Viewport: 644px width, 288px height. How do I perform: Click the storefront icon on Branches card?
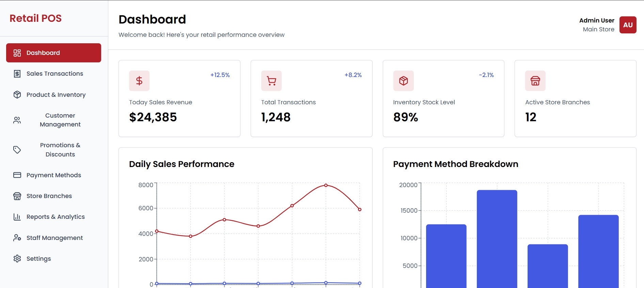coord(535,81)
